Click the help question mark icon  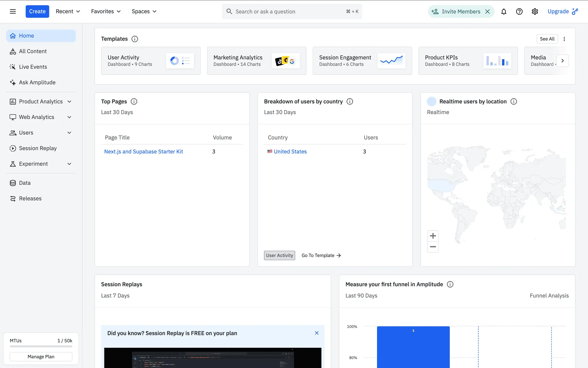(519, 12)
